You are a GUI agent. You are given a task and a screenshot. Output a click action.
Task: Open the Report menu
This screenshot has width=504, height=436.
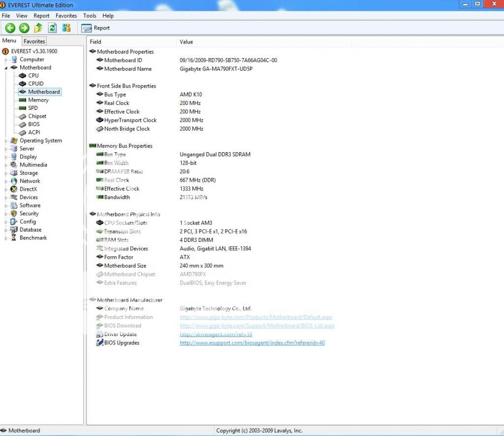(41, 15)
